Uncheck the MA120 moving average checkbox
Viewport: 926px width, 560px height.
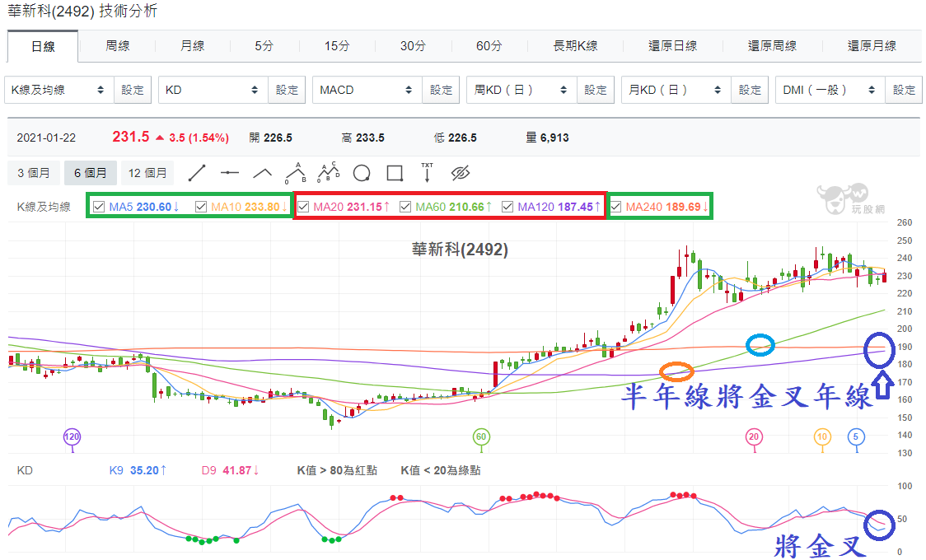(507, 207)
